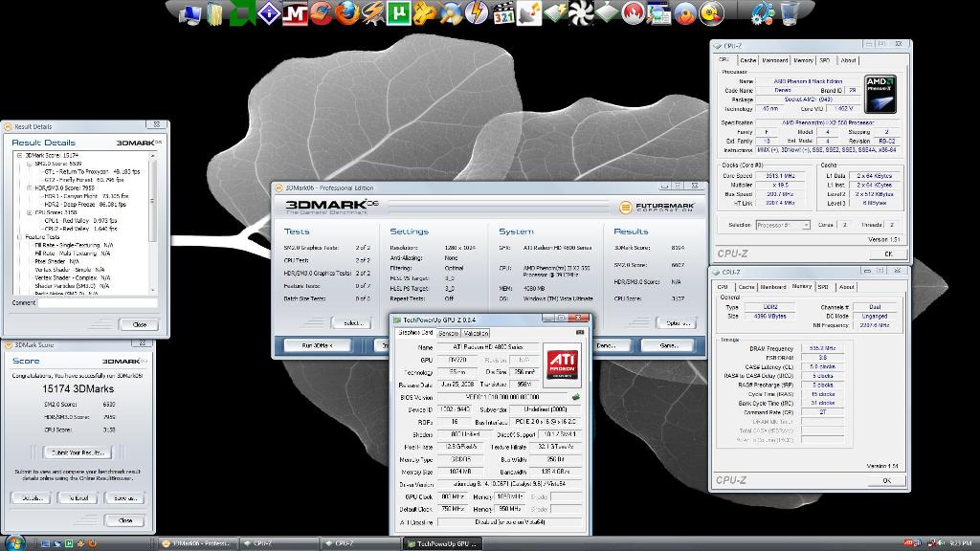Click the AMD Phenom logo in CPU-Z
This screenshot has height=551, width=980.
pos(880,95)
